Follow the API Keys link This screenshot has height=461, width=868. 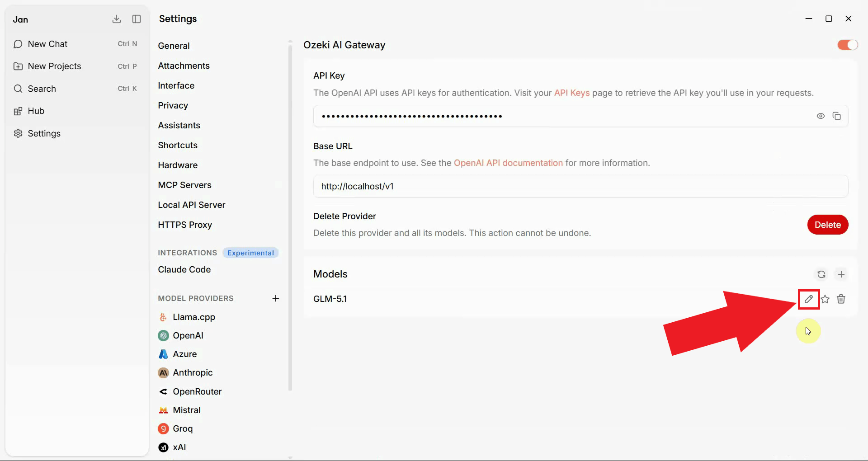pyautogui.click(x=572, y=93)
